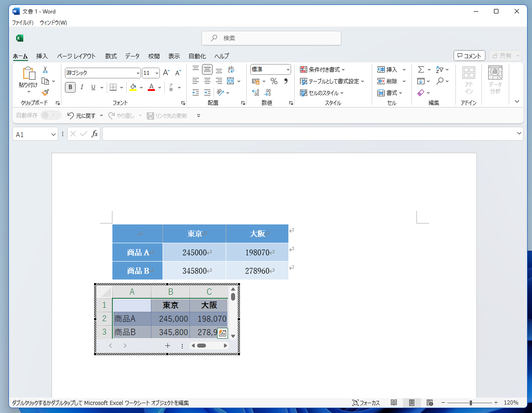
Task: Click the text orientation icon
Action: 220,92
